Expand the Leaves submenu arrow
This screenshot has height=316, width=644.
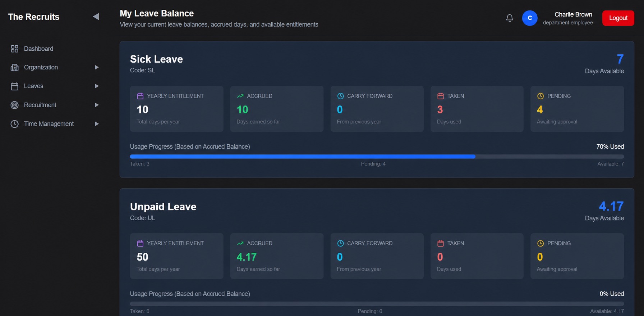[96, 86]
